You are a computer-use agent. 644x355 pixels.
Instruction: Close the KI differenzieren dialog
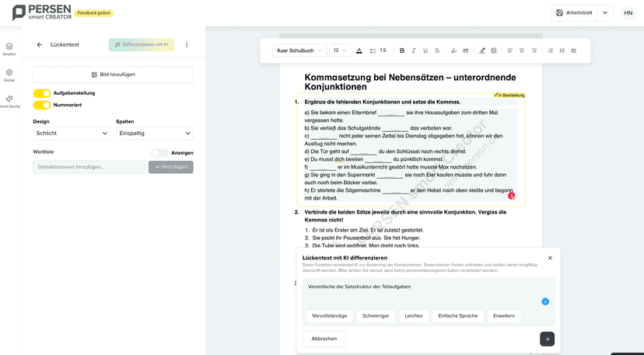point(550,258)
